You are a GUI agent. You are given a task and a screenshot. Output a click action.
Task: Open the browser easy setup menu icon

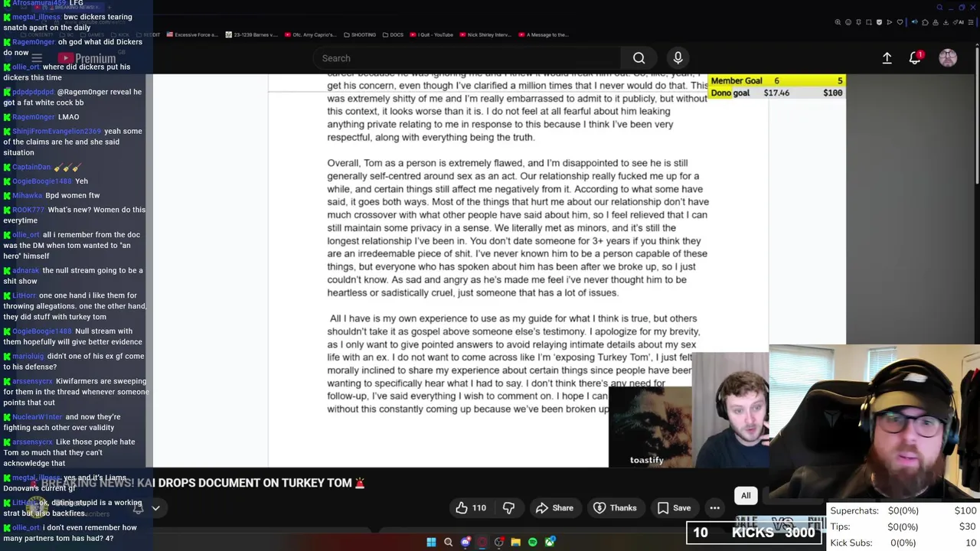[971, 22]
